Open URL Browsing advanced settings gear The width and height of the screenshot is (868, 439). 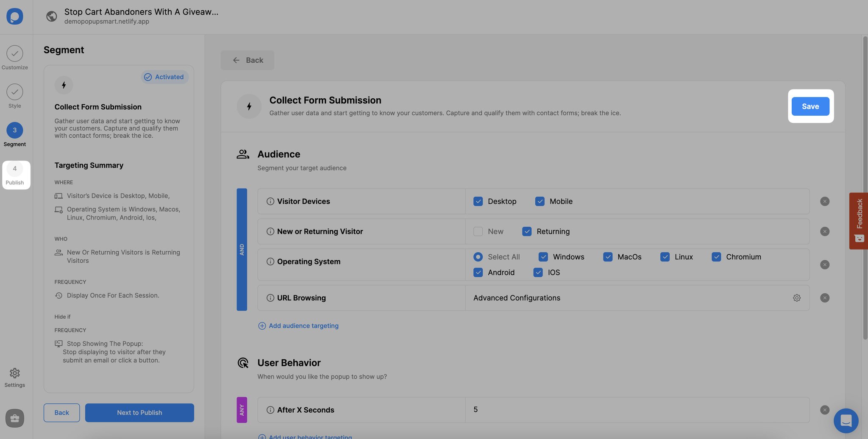[x=797, y=298]
